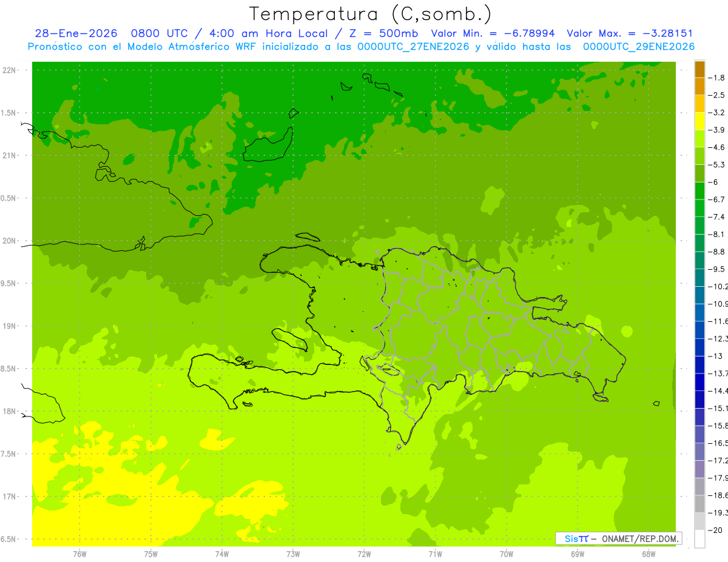Click the "69W" longitude axis label
Screen dimensions: 728x562
(578, 554)
